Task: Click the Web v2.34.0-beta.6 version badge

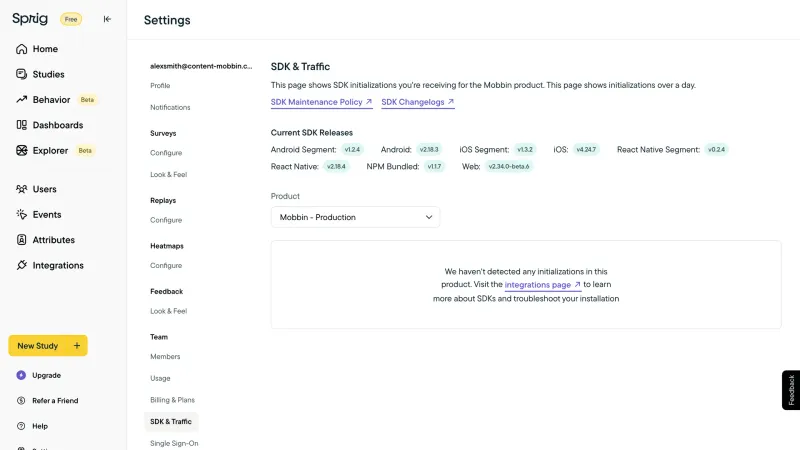Action: tap(509, 166)
